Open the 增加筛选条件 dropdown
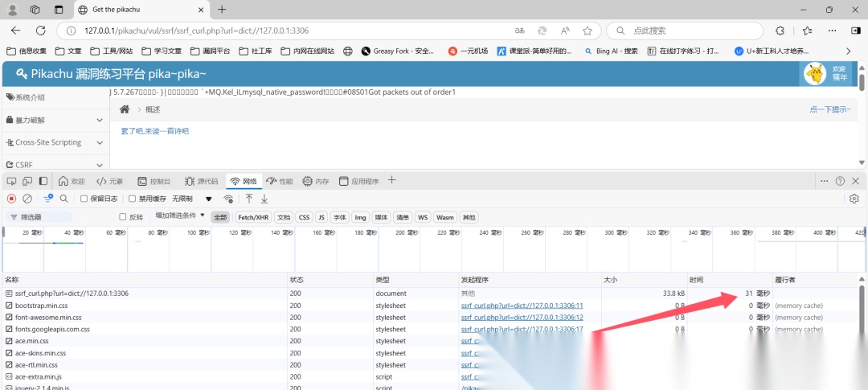 (x=180, y=216)
